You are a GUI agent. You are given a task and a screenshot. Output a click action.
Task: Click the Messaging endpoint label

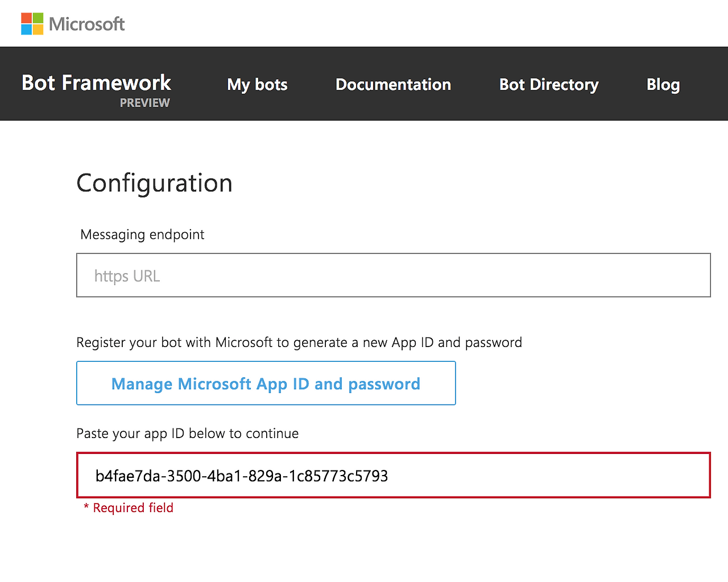click(142, 234)
